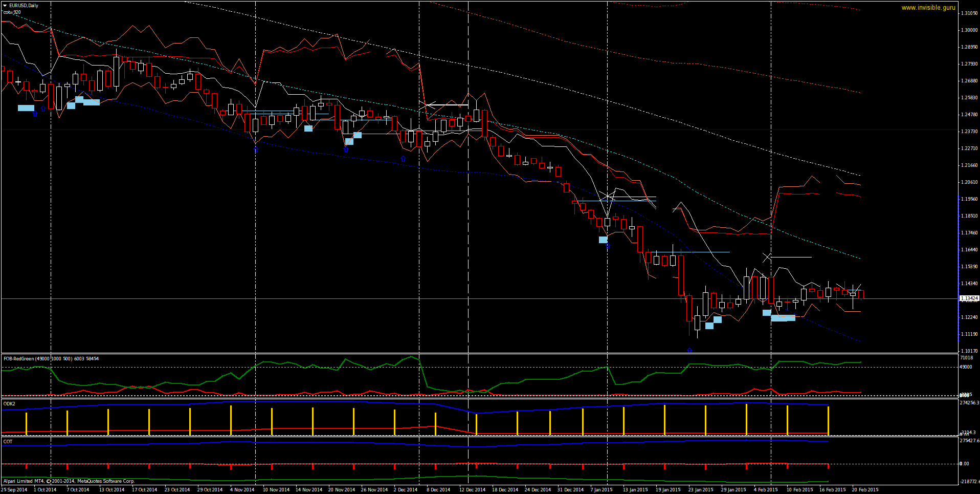Click the 29 Jan 2015 date label

click(x=733, y=490)
